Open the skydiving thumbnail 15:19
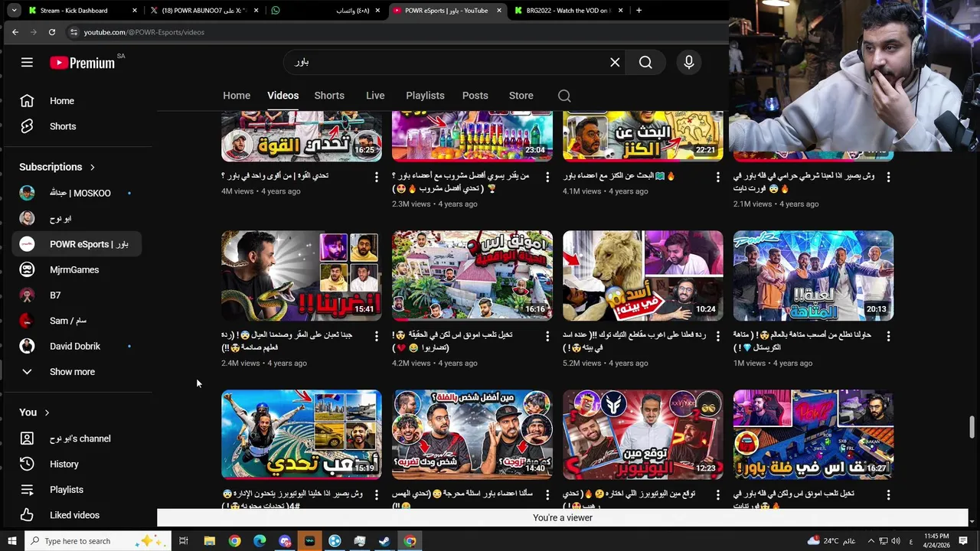Image resolution: width=980 pixels, height=551 pixels. point(301,435)
